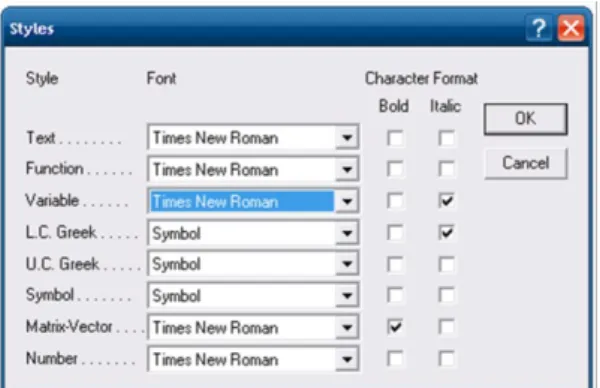This screenshot has width=600, height=388.
Task: Click the help question mark icon
Action: (x=539, y=28)
